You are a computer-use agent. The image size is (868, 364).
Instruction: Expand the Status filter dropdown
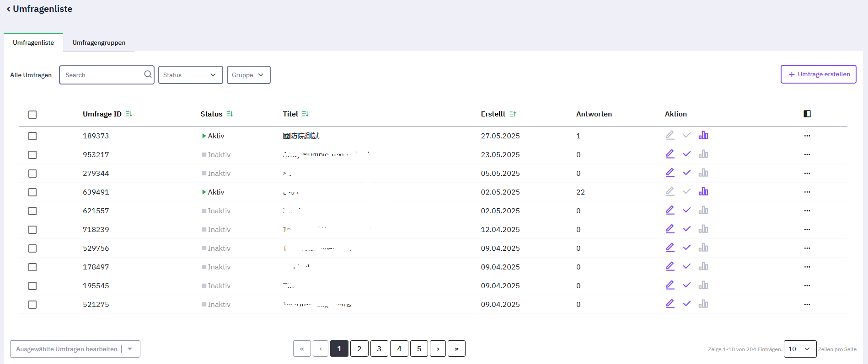[x=190, y=75]
